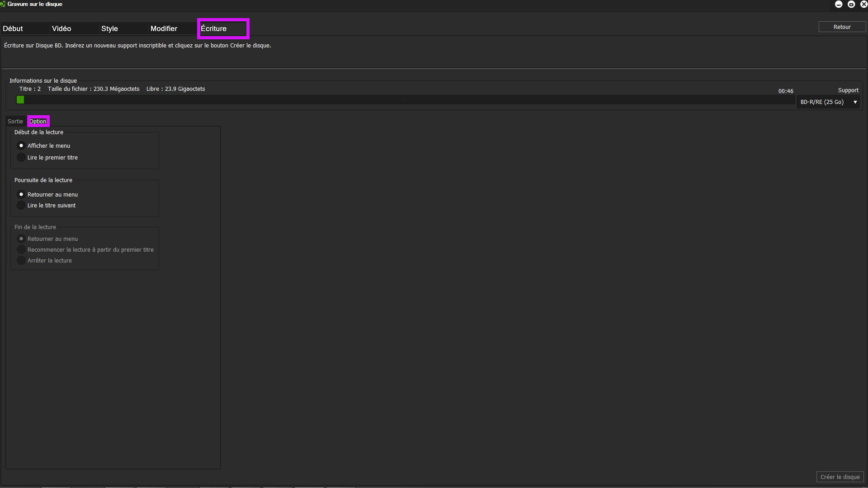Switch to the Vidéo tab
Screen dimensions: 868x488
coord(61,28)
